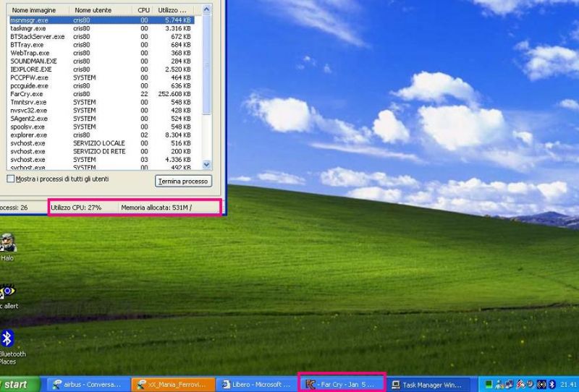Image resolution: width=579 pixels, height=392 pixels.
Task: Activate the Task Manager taskbar button
Action: point(428,385)
